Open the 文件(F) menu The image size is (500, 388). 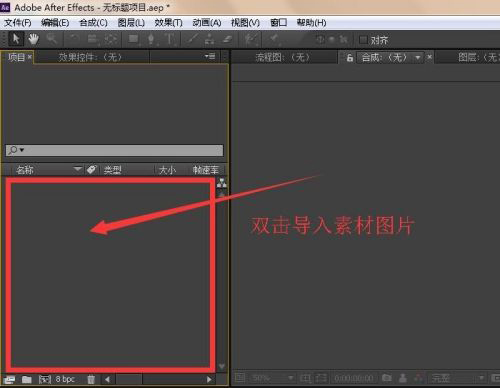click(18, 23)
